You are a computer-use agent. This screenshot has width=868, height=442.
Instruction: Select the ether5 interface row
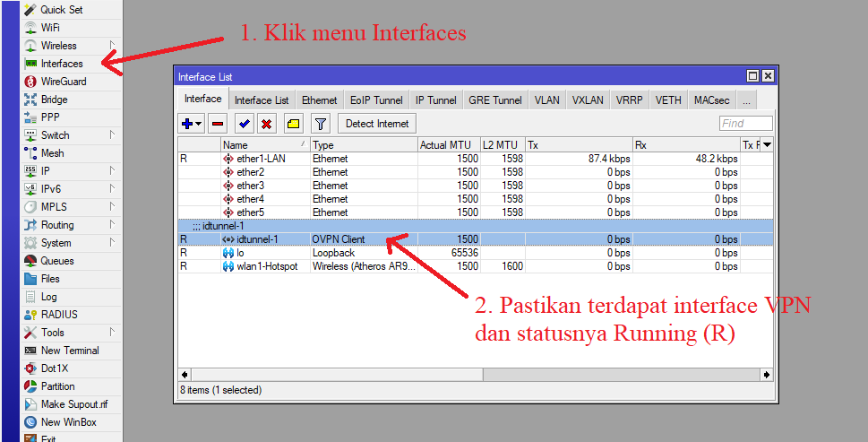(476, 212)
